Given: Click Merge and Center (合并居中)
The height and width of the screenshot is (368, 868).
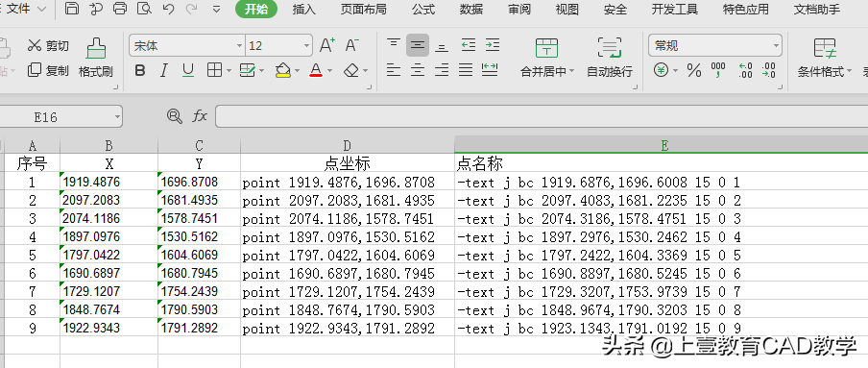Looking at the screenshot, I should [x=546, y=57].
